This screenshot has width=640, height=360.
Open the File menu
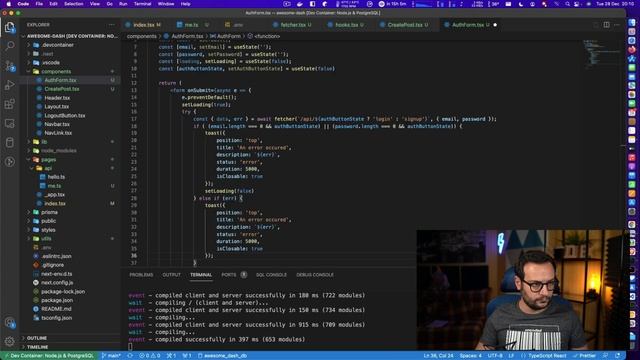click(x=39, y=4)
